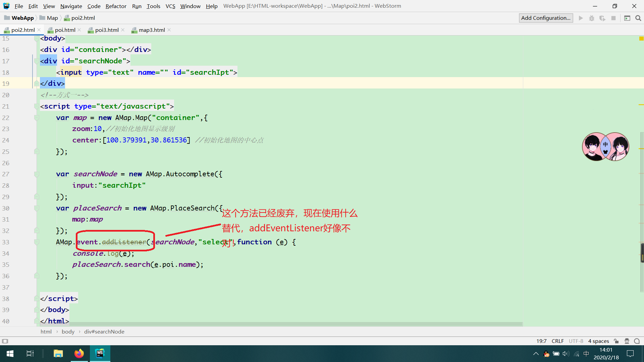Viewport: 644px width, 362px height.
Task: Click the div#searchNode breadcrumb
Action: tap(104, 331)
